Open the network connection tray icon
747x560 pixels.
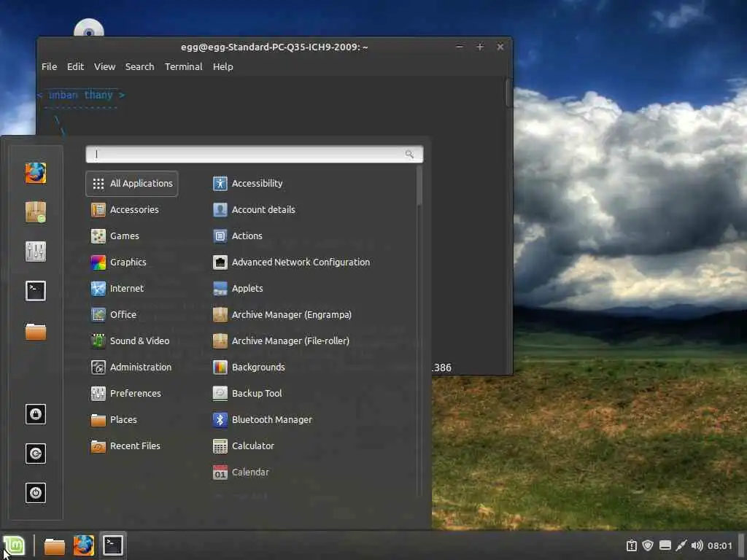pyautogui.click(x=681, y=545)
